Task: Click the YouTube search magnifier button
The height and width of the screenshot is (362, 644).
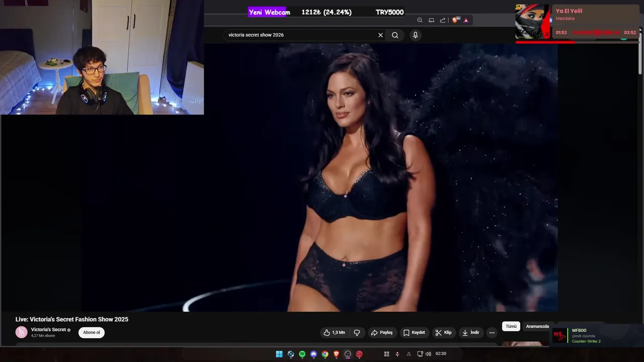Action: (395, 35)
